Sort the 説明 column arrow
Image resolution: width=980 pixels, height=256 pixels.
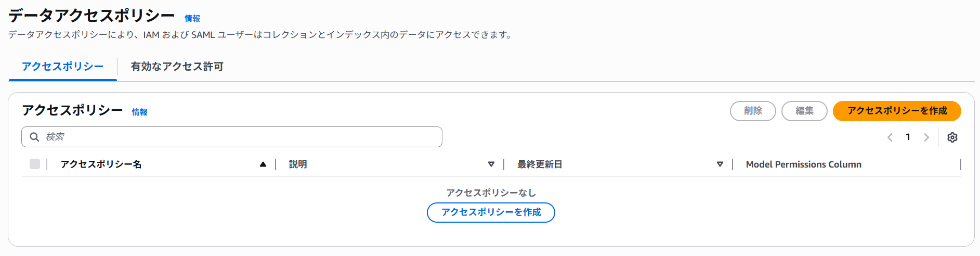[491, 164]
